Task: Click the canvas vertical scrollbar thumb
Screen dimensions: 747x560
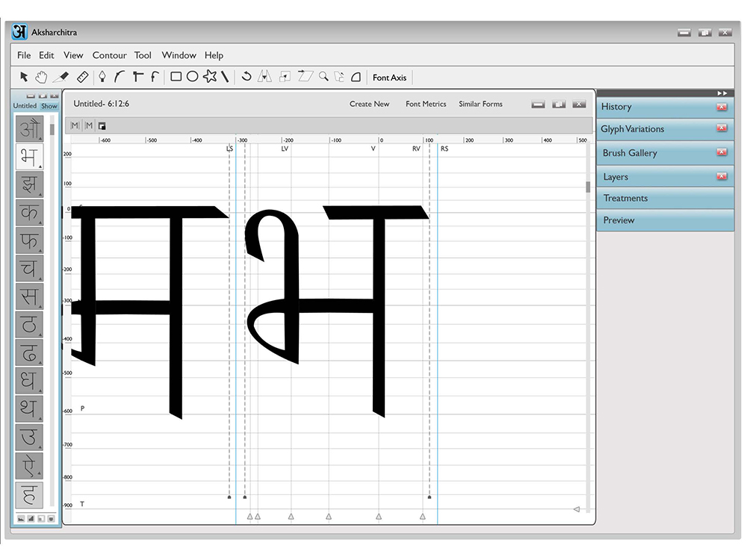Action: pyautogui.click(x=588, y=187)
